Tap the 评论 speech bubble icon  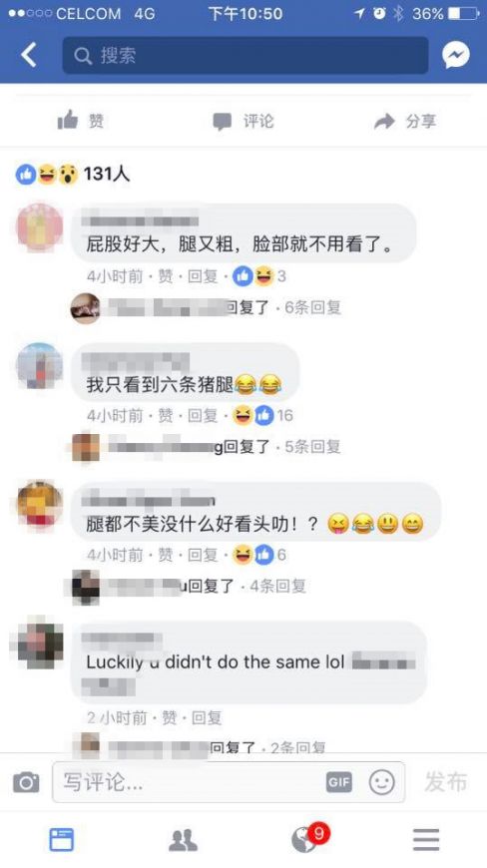click(222, 122)
